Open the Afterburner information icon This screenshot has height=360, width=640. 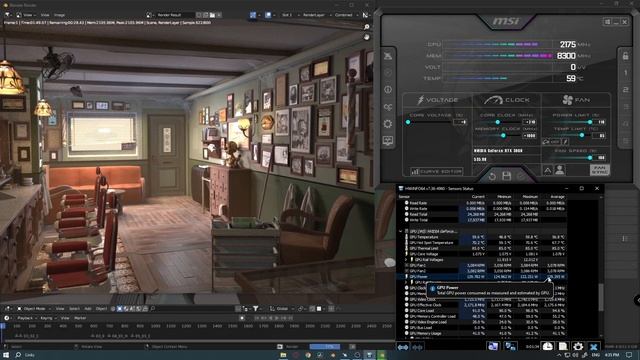(388, 89)
